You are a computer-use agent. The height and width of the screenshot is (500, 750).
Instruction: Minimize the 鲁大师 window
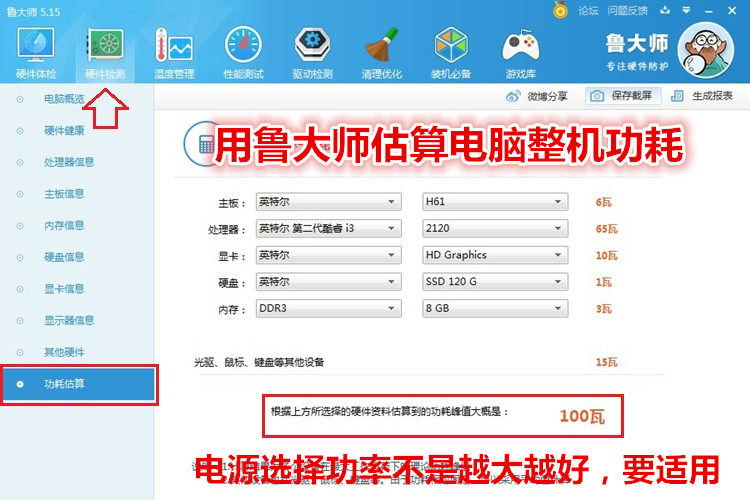click(x=709, y=11)
